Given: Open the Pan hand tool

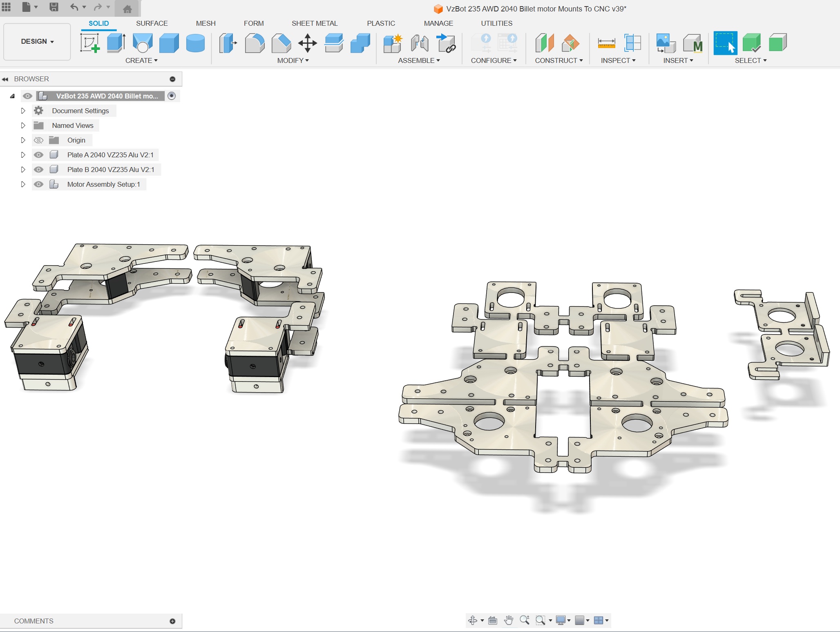Looking at the screenshot, I should (x=509, y=620).
